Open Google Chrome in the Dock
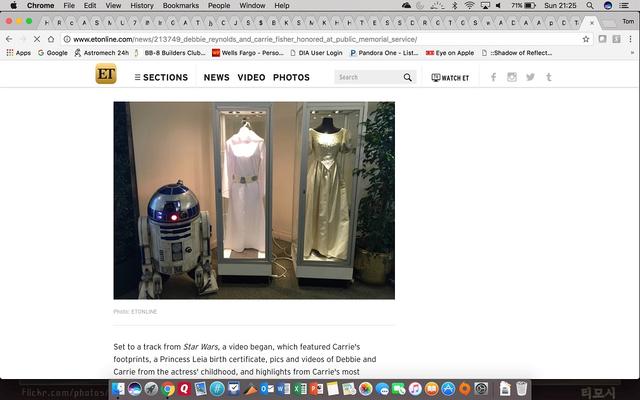Image resolution: width=640 pixels, height=400 pixels. [167, 389]
